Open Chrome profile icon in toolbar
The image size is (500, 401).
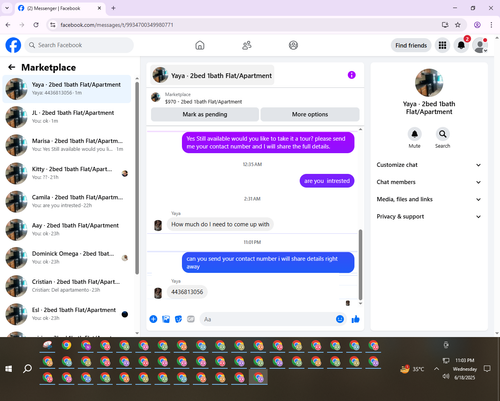coord(477,25)
